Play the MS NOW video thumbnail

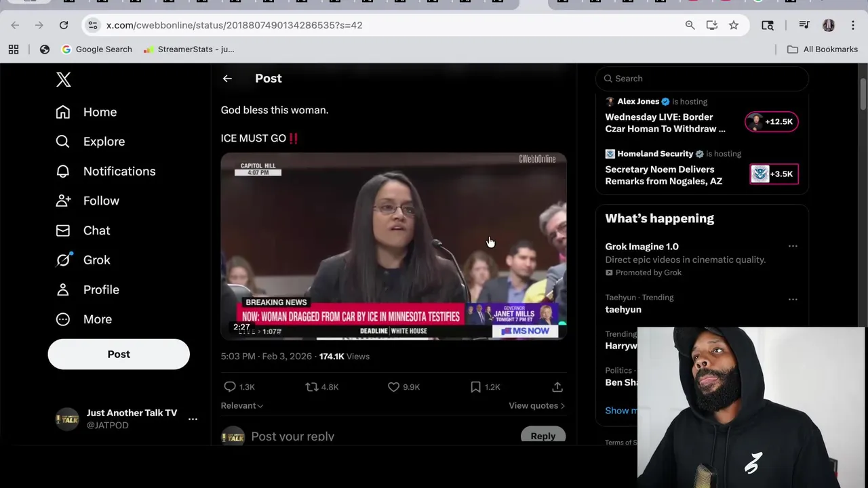coord(393,245)
